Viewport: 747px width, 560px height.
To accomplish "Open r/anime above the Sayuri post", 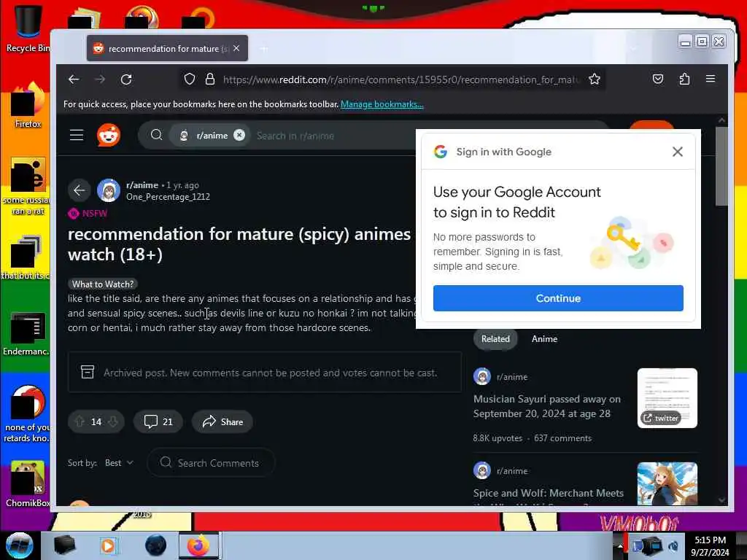I will [511, 377].
